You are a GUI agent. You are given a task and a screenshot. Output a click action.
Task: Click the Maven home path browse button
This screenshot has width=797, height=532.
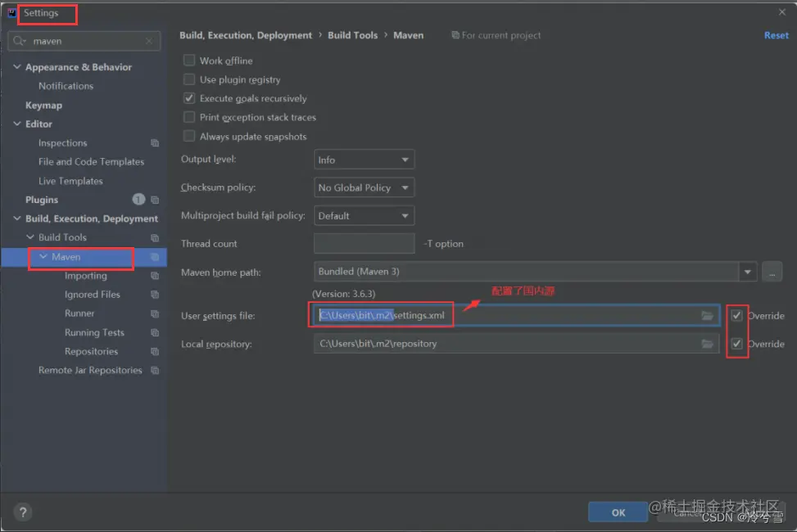[772, 272]
